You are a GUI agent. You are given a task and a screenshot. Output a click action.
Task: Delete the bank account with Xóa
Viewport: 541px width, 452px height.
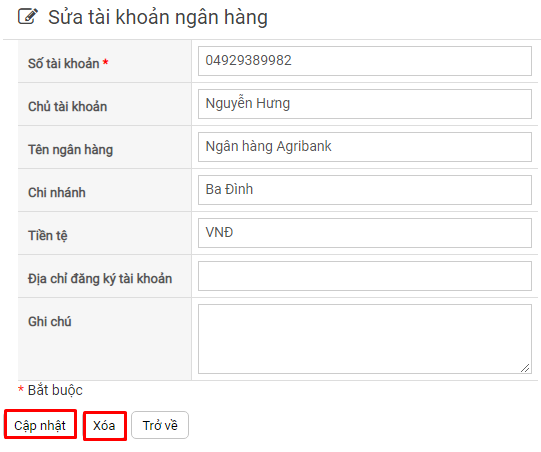point(105,425)
